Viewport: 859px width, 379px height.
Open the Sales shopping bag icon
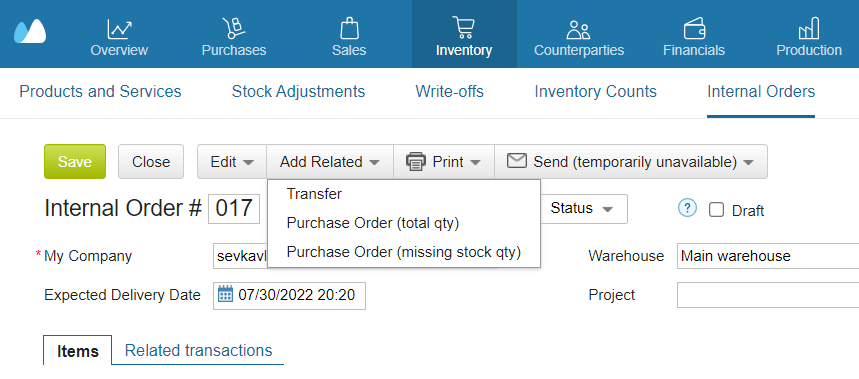tap(349, 28)
